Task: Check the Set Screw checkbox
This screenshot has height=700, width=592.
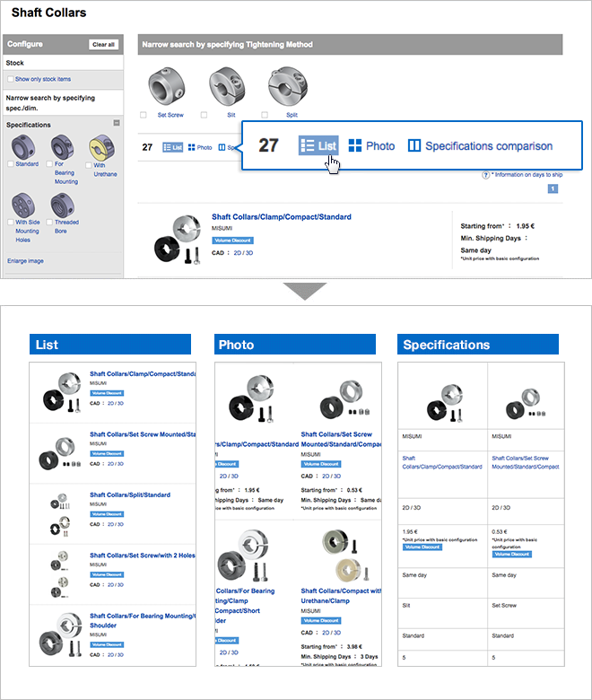Action: click(144, 115)
